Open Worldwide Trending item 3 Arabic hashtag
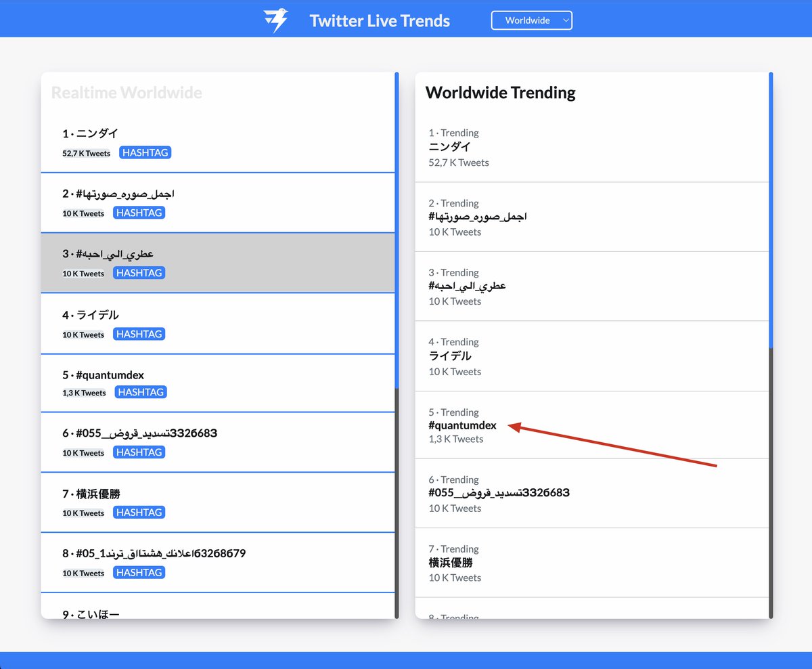Screen dimensions: 812x669 coord(592,286)
